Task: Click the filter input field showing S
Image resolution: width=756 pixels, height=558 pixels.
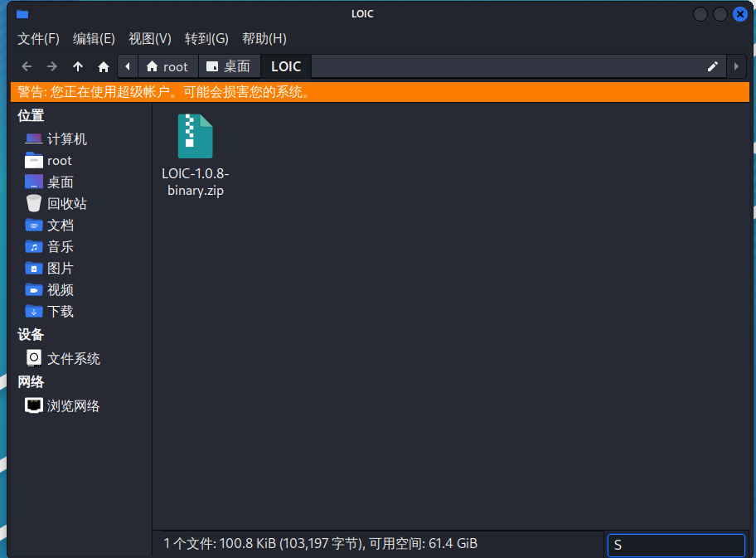Action: [676, 545]
